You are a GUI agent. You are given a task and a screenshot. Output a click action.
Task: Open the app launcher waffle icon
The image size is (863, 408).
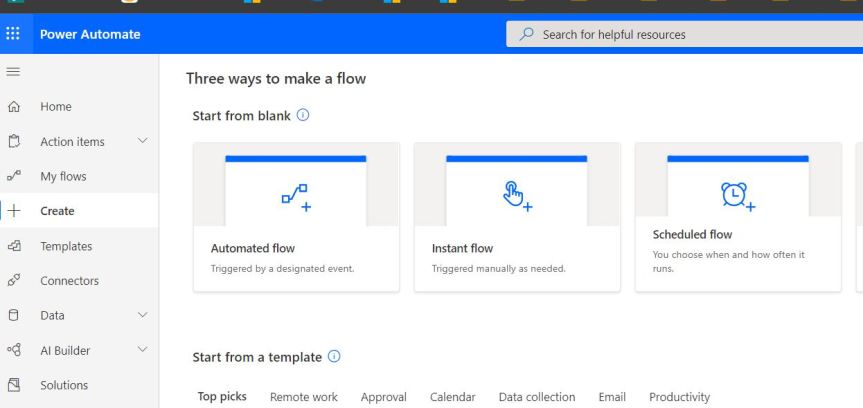[x=13, y=35]
